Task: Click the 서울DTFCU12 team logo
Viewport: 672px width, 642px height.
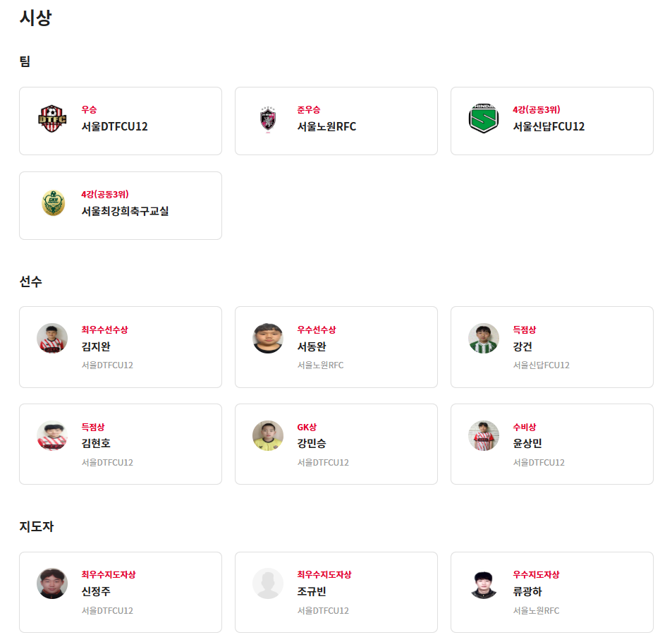Action: pos(52,119)
